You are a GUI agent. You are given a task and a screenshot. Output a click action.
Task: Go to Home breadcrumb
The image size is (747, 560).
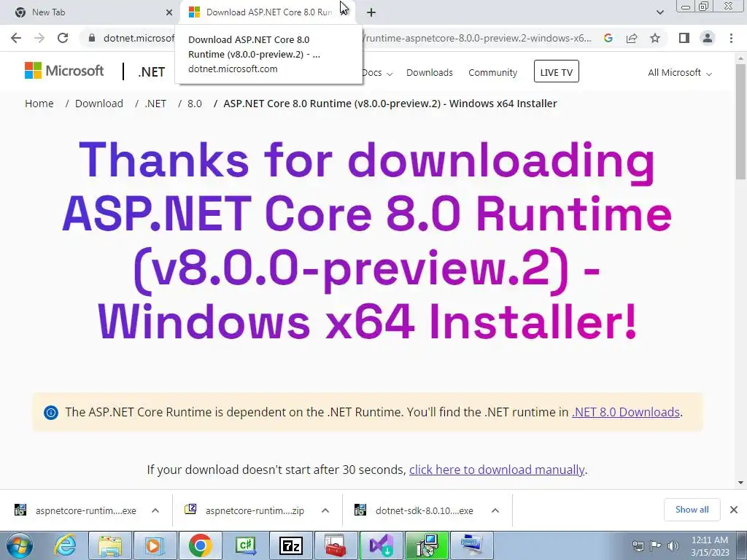coord(39,104)
